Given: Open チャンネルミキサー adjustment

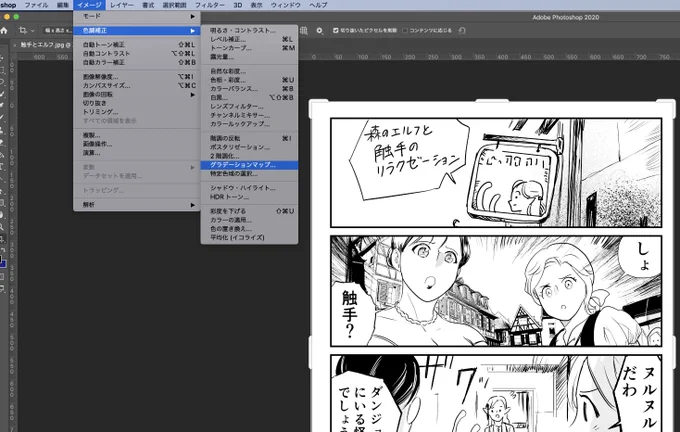Looking at the screenshot, I should click(249, 115).
